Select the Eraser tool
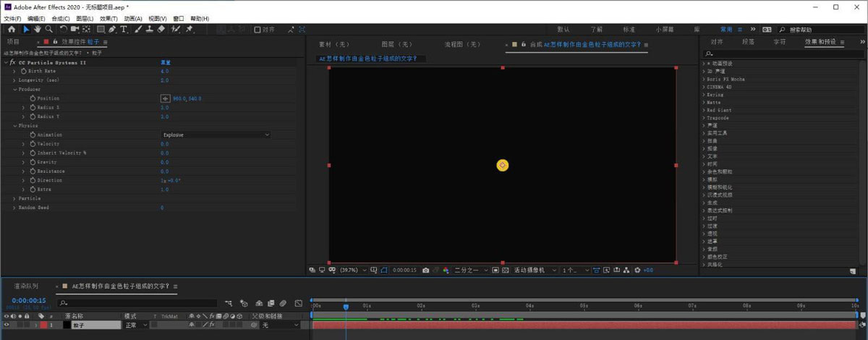 click(x=161, y=30)
